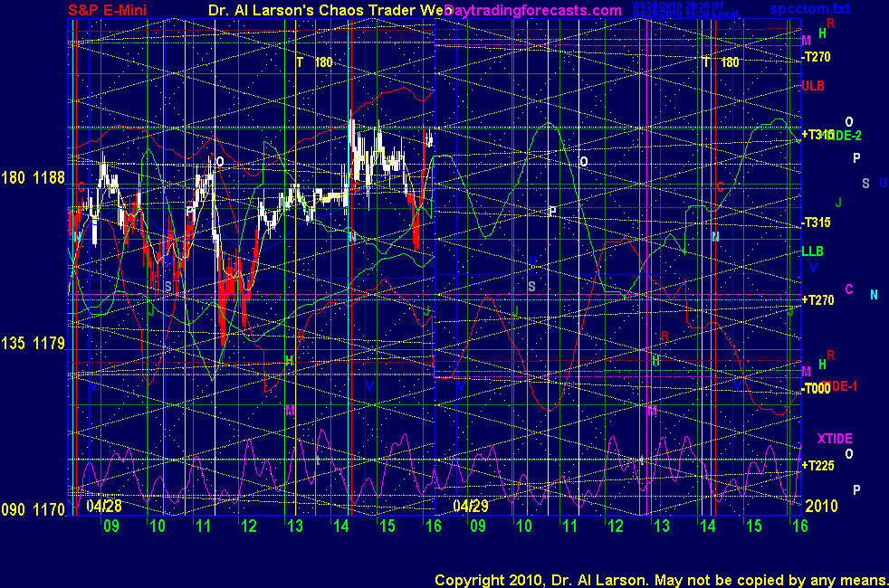Click the "04/28/2010 15:30 Local" timestamp
The width and height of the screenshot is (889, 588).
pos(685,14)
